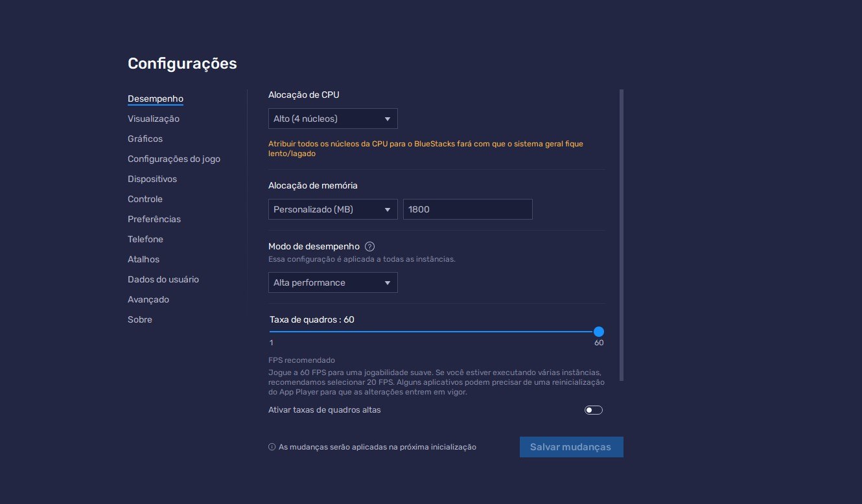Go to the Avançado tab
Image resolution: width=862 pixels, height=504 pixels.
pos(148,299)
